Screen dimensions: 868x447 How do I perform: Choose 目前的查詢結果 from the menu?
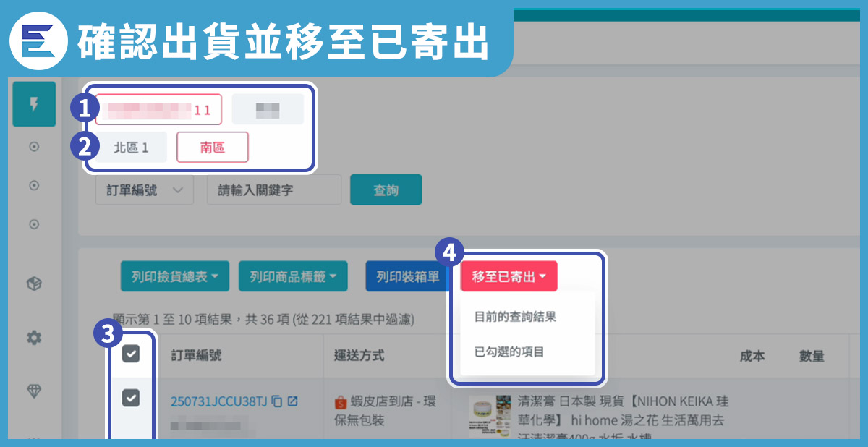515,317
